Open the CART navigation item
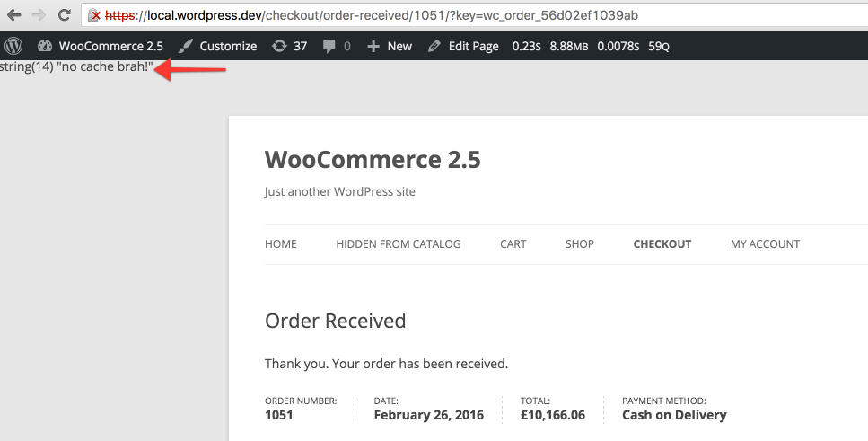868x441 pixels. [513, 243]
